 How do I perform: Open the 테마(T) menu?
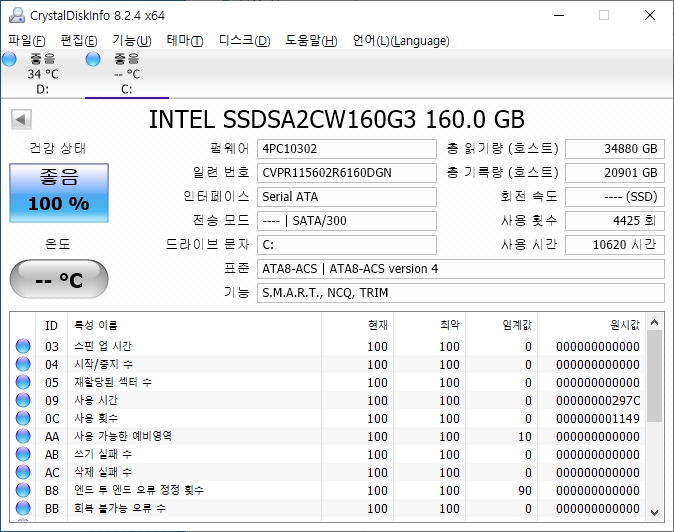185,41
